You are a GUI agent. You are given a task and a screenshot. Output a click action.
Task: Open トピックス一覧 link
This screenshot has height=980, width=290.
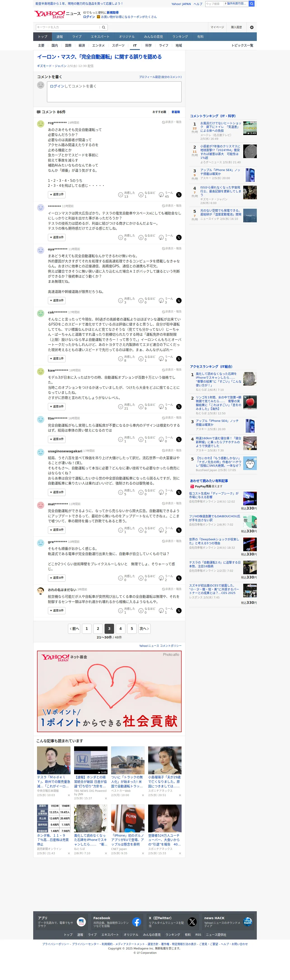pyautogui.click(x=242, y=46)
